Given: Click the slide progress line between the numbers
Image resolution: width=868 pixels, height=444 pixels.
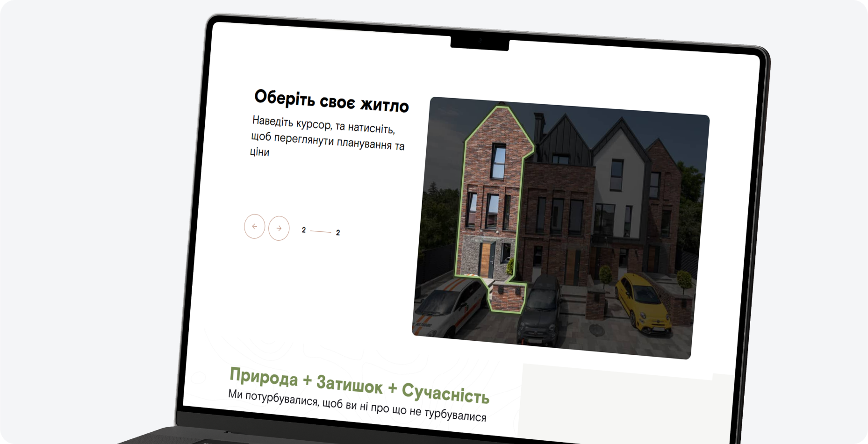Looking at the screenshot, I should (x=321, y=231).
